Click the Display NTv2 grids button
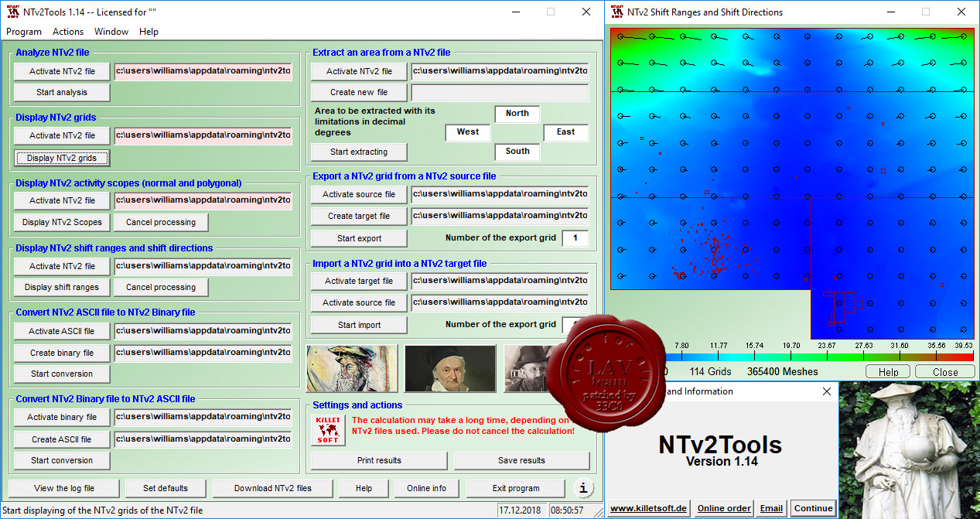 [x=62, y=158]
